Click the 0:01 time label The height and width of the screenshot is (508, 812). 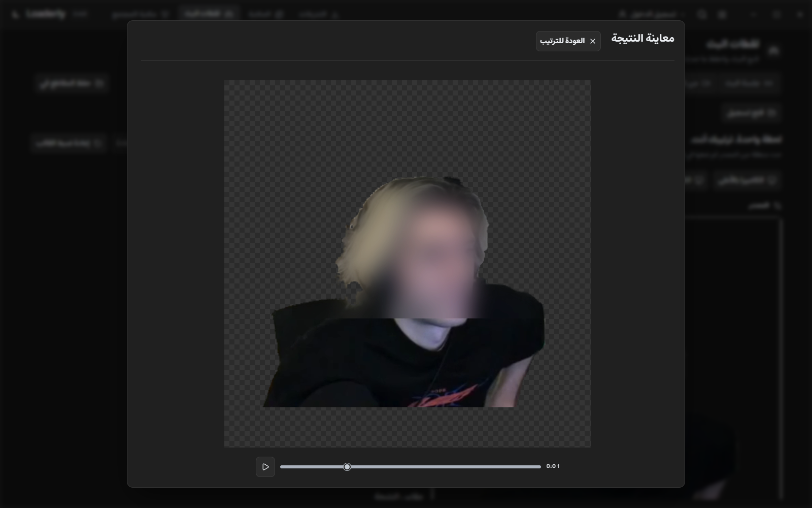click(553, 466)
